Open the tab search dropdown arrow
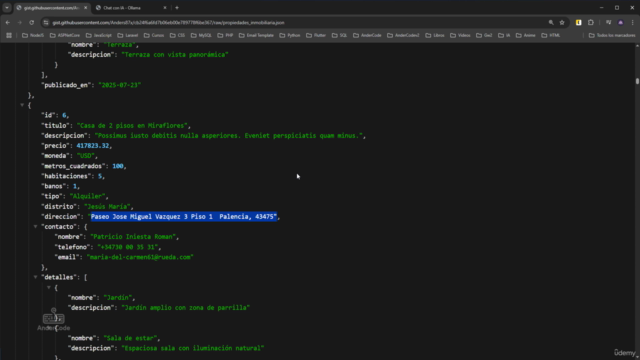The width and height of the screenshot is (640, 360). click(x=7, y=8)
